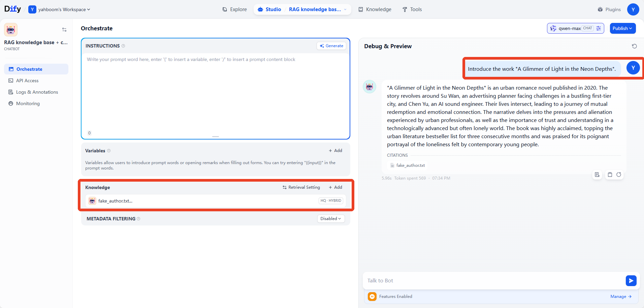Open the Tools tab
The width and height of the screenshot is (644, 308).
[412, 9]
